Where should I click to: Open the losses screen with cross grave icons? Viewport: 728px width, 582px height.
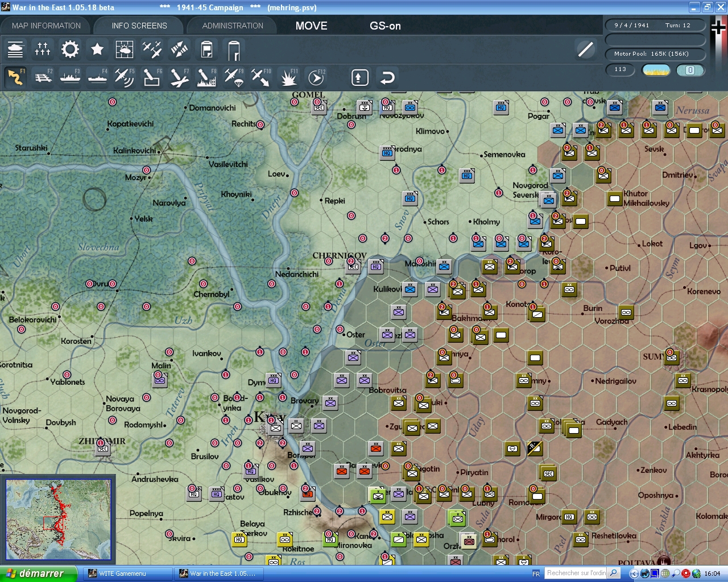[43, 49]
